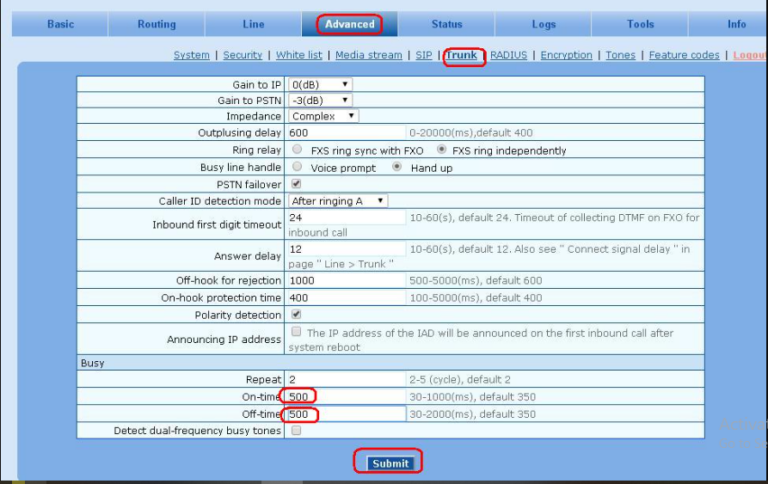This screenshot has height=484, width=768.
Task: Expand the Gain to PSTN dropdown
Action: (x=320, y=100)
